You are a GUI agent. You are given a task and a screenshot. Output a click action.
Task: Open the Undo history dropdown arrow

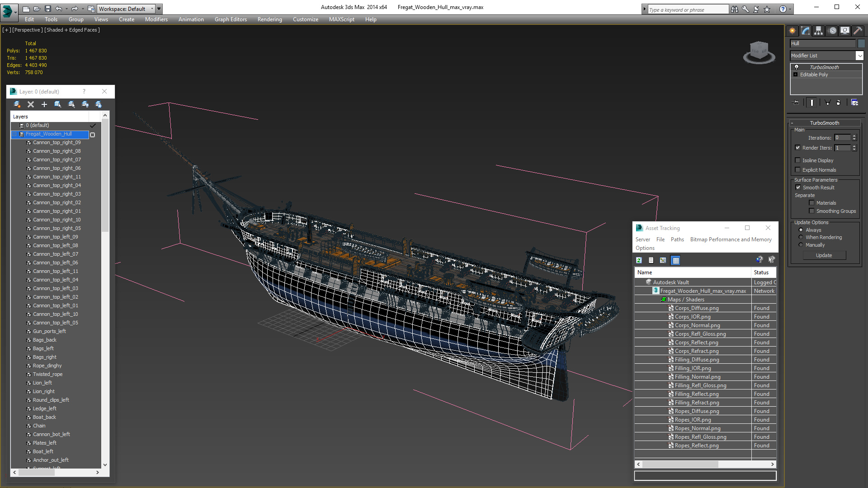click(x=66, y=9)
